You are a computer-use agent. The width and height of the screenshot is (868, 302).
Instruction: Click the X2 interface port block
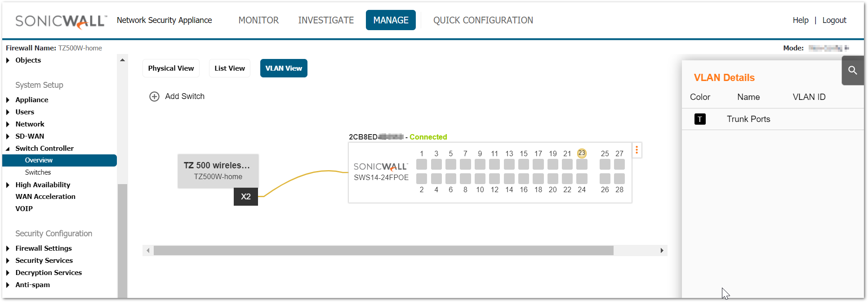tap(246, 197)
